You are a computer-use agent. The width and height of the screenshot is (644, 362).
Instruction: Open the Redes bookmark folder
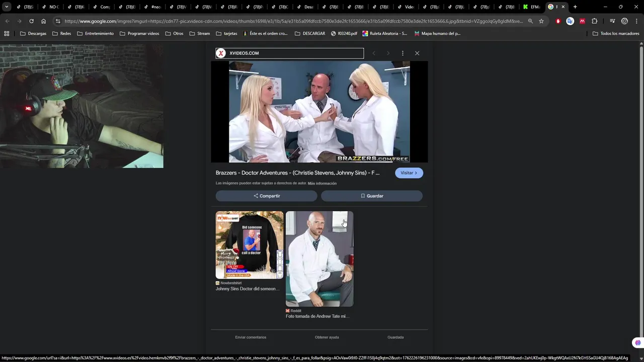tap(62, 33)
